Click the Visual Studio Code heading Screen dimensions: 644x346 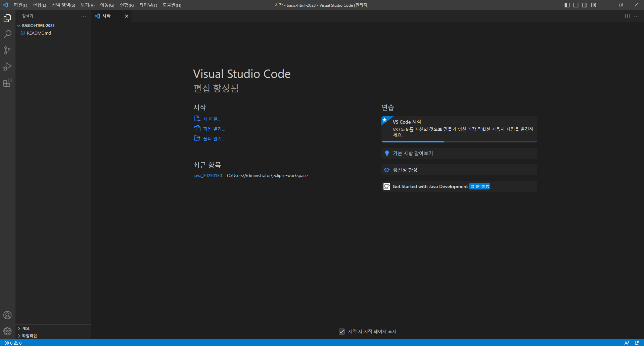pyautogui.click(x=242, y=74)
